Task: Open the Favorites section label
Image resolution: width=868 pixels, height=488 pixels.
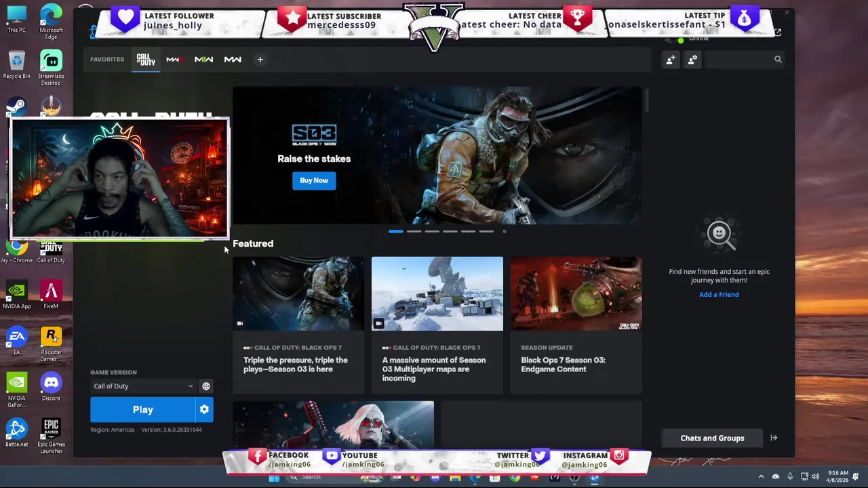Action: (107, 60)
